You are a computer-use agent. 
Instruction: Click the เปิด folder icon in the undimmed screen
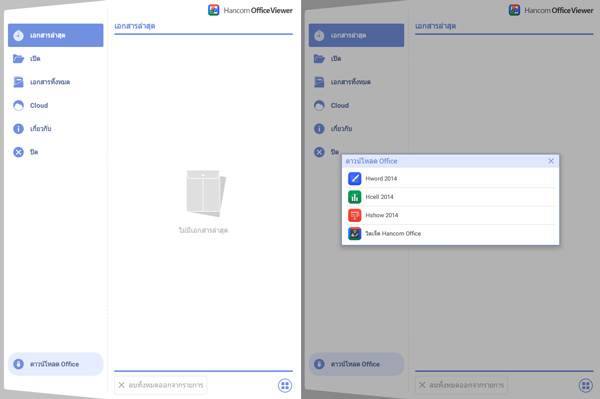click(18, 59)
